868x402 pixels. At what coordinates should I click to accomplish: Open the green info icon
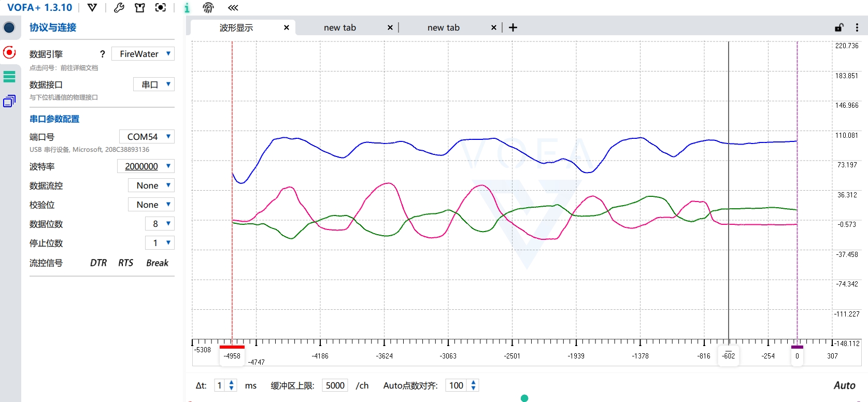(x=187, y=8)
